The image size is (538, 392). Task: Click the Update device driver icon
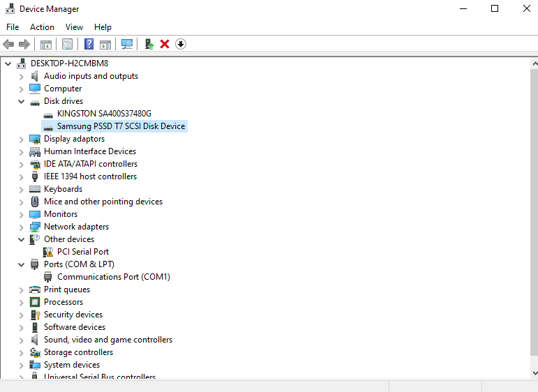point(149,44)
